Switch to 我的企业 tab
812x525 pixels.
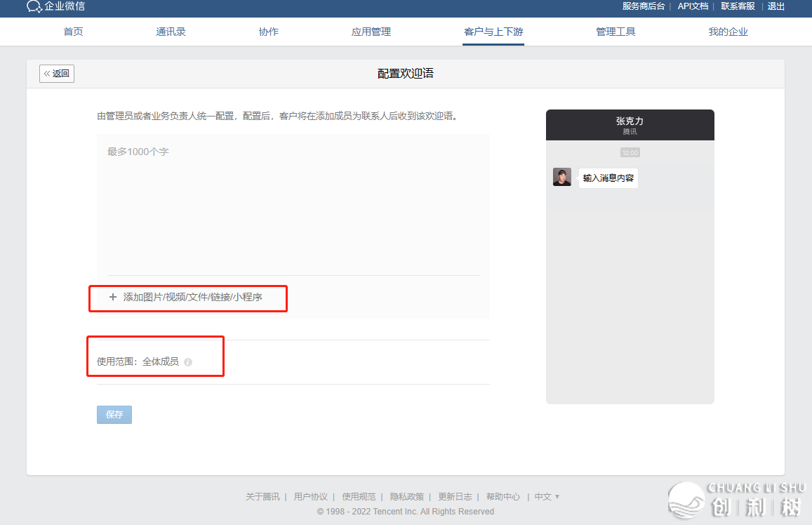[x=728, y=32]
